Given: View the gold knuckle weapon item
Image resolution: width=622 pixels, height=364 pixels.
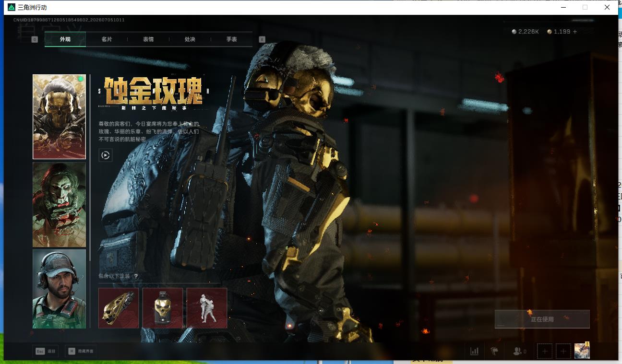Looking at the screenshot, I should (119, 308).
